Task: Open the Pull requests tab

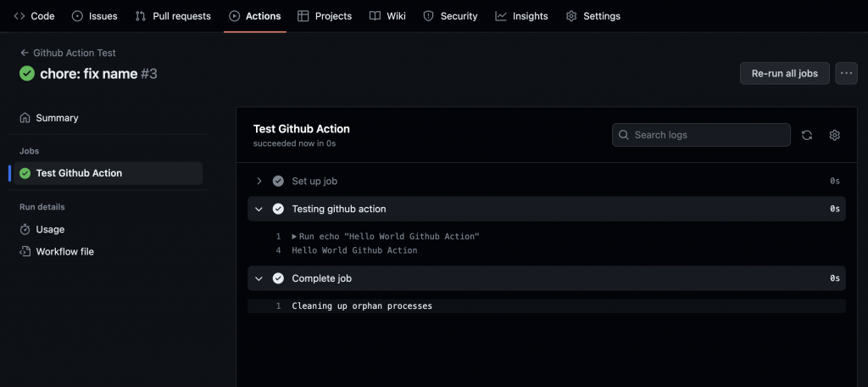Action: [x=173, y=16]
